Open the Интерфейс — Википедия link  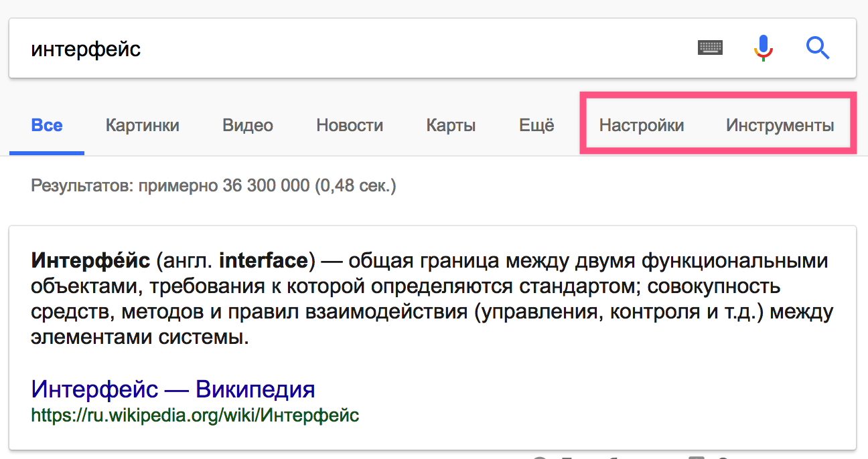[x=173, y=389]
